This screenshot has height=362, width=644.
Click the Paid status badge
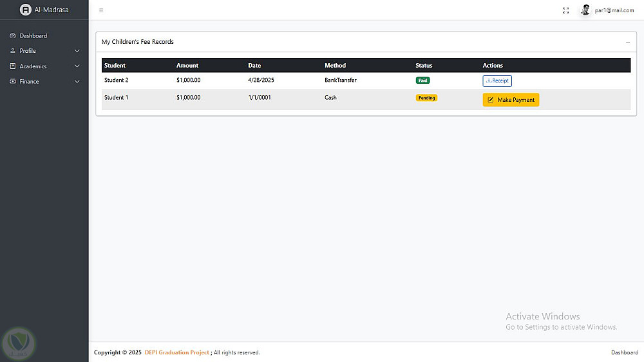pyautogui.click(x=422, y=81)
